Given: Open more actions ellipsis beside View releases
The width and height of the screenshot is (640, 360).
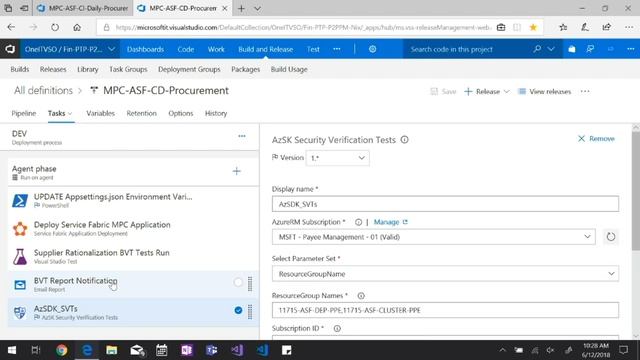Looking at the screenshot, I should pos(585,91).
